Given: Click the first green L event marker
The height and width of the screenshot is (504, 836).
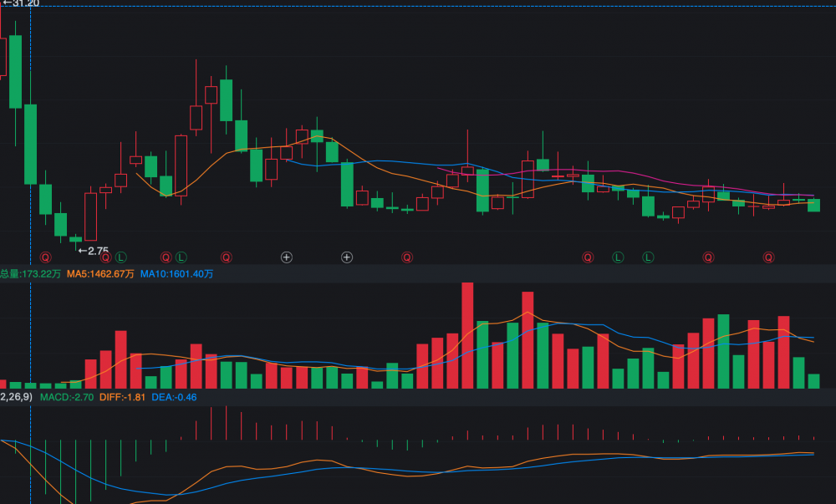Looking at the screenshot, I should (120, 257).
